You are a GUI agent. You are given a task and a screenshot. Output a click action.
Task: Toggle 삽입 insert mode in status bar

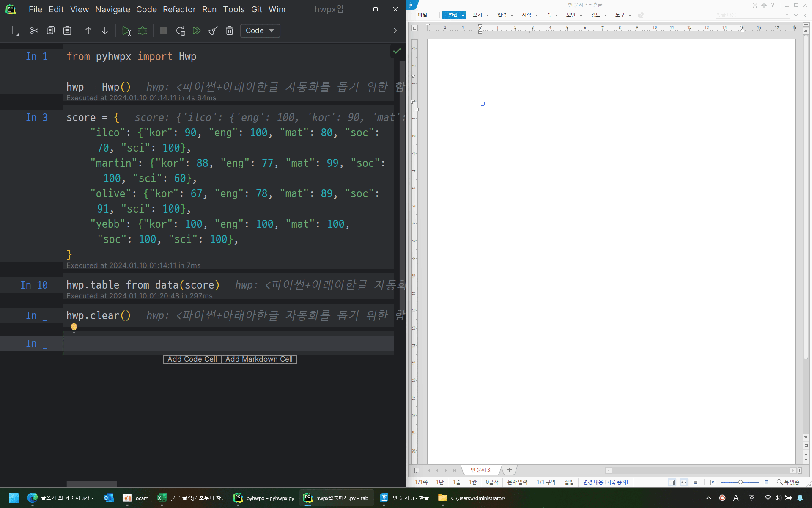[569, 482]
